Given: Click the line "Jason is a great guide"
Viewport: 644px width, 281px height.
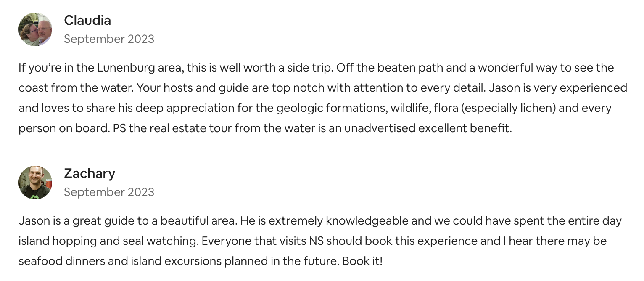Looking at the screenshot, I should pos(320,221).
